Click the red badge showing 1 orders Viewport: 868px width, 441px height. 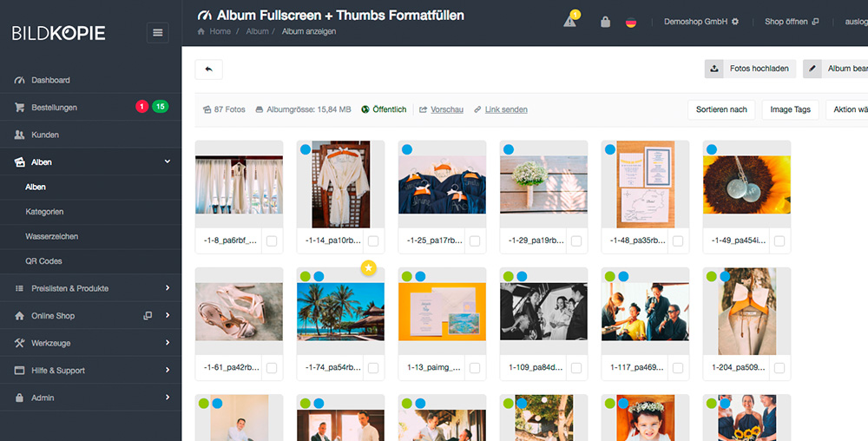(141, 106)
